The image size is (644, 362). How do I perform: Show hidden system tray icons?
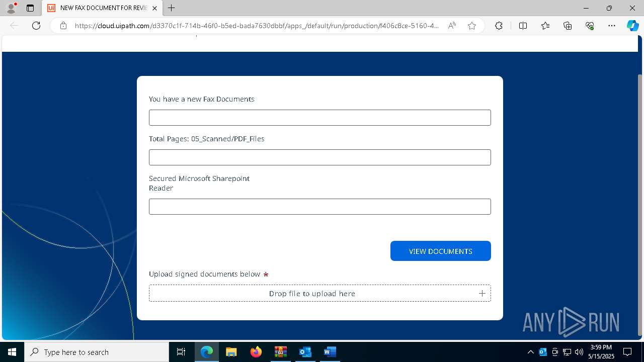531,352
